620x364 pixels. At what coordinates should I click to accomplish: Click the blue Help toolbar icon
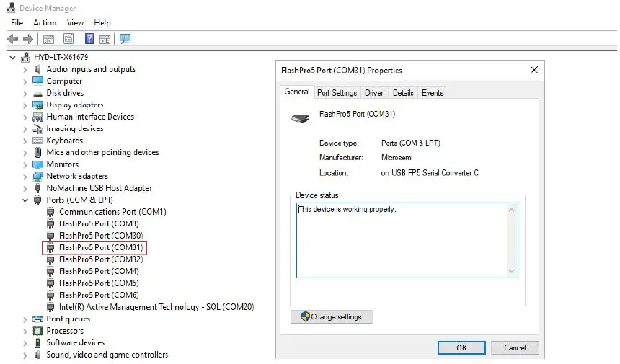click(89, 39)
